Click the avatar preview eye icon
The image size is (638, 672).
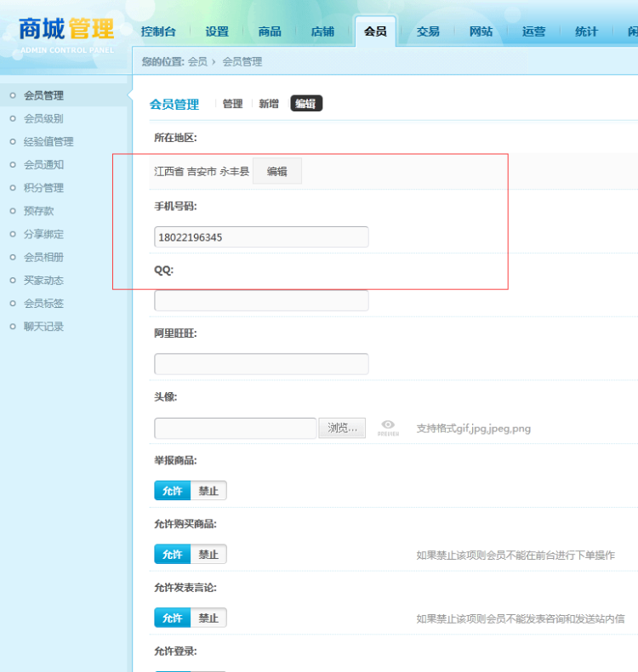388,428
